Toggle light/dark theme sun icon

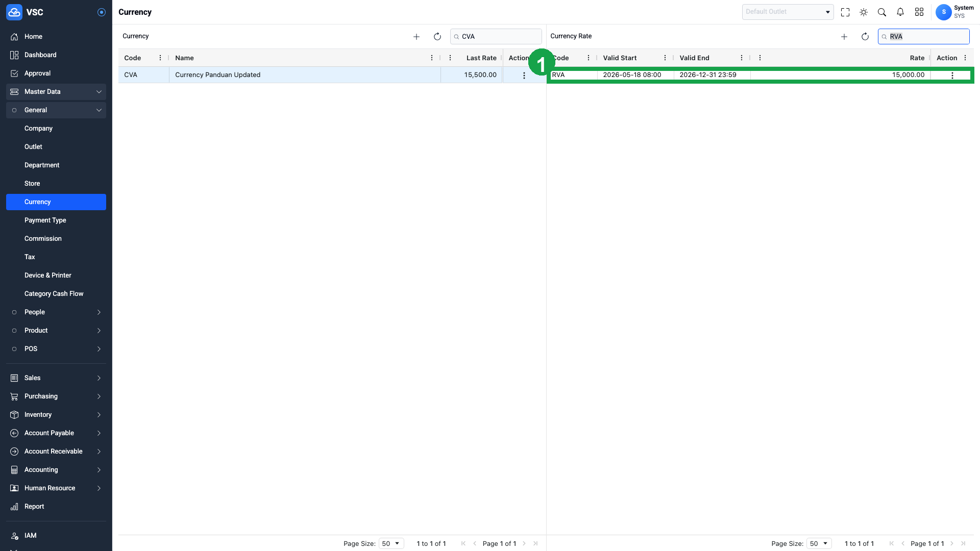click(864, 12)
